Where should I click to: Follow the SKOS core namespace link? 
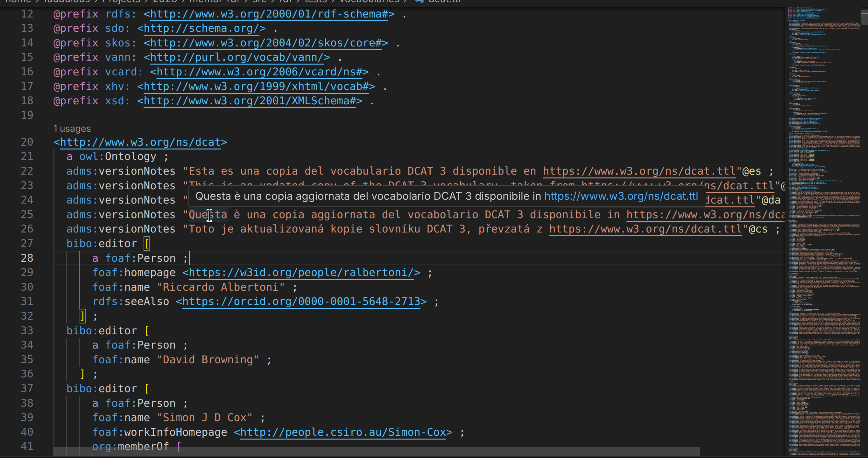265,43
